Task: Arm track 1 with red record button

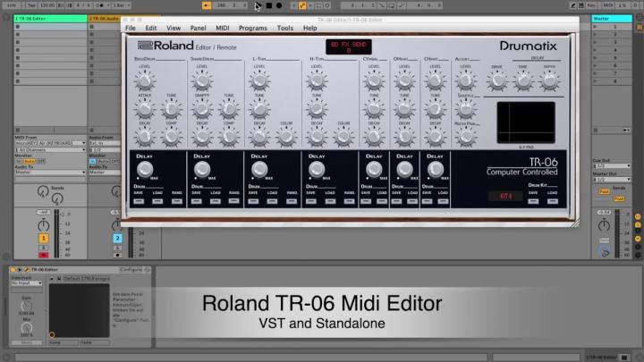Action: (x=44, y=255)
